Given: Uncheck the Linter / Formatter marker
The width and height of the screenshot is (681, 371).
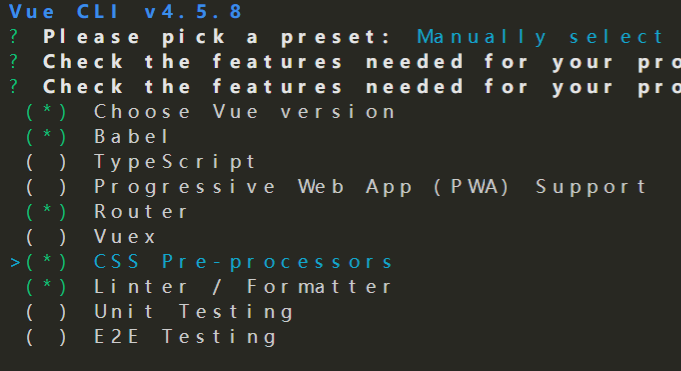Looking at the screenshot, I should click(x=46, y=287).
